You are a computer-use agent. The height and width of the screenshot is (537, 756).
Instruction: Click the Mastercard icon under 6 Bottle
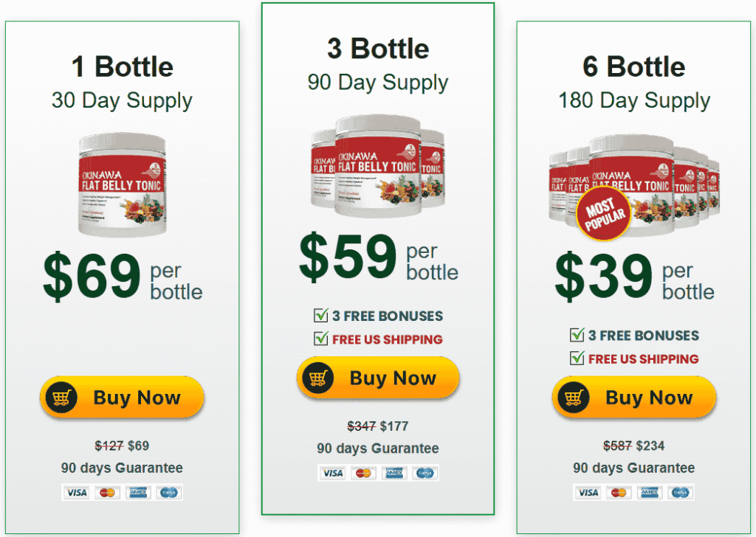click(619, 492)
